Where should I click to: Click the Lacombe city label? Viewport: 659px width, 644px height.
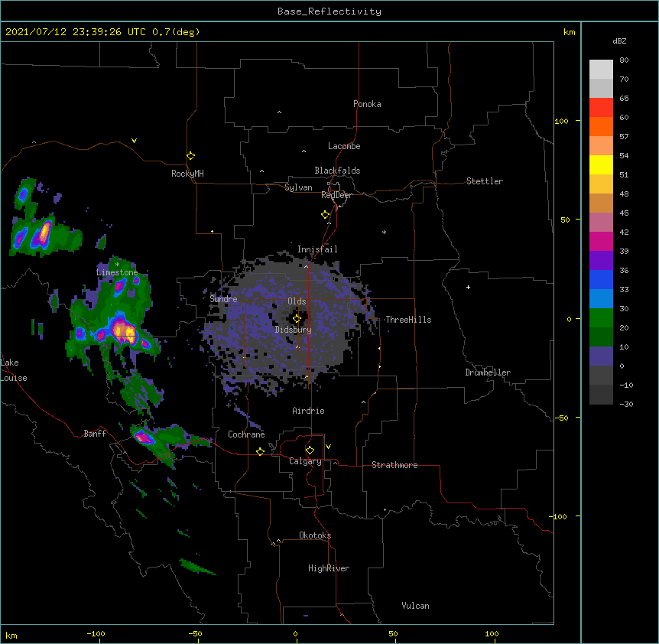(344, 146)
